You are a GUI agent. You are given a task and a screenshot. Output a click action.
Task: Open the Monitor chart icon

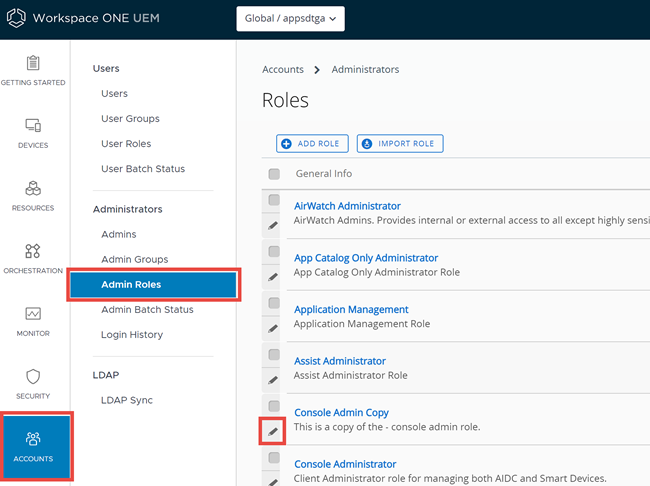(33, 313)
